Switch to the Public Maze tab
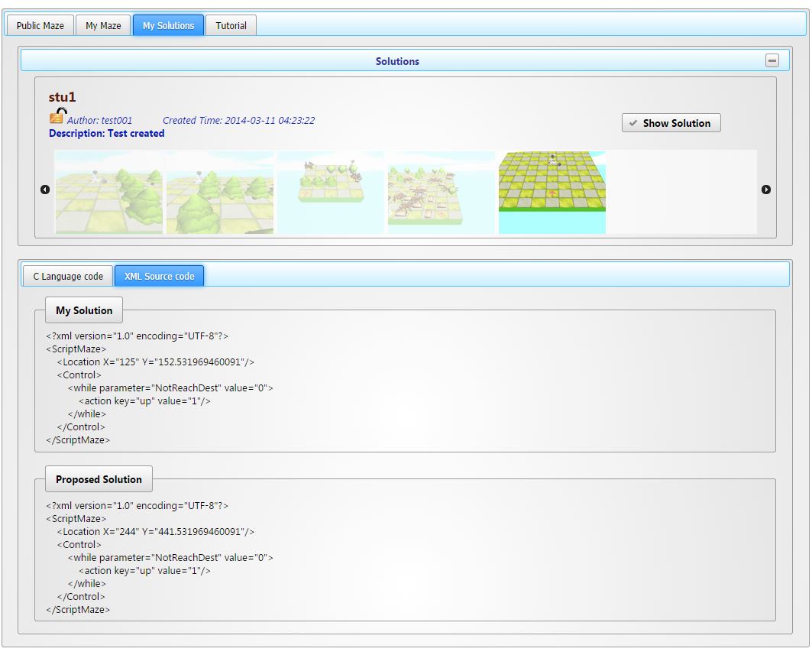 coord(40,25)
